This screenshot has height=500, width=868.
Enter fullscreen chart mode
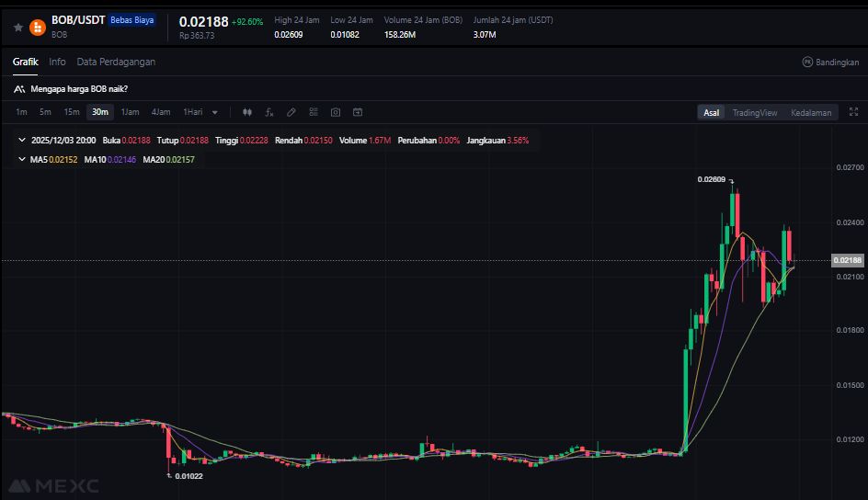[x=853, y=112]
